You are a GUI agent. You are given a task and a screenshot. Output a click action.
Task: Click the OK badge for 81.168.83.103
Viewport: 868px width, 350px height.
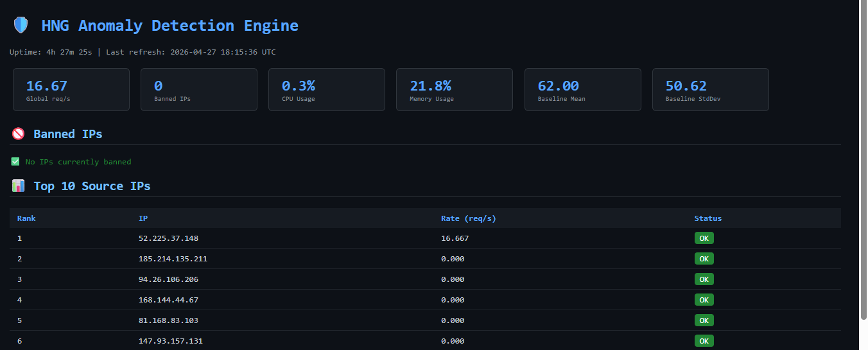(x=704, y=320)
